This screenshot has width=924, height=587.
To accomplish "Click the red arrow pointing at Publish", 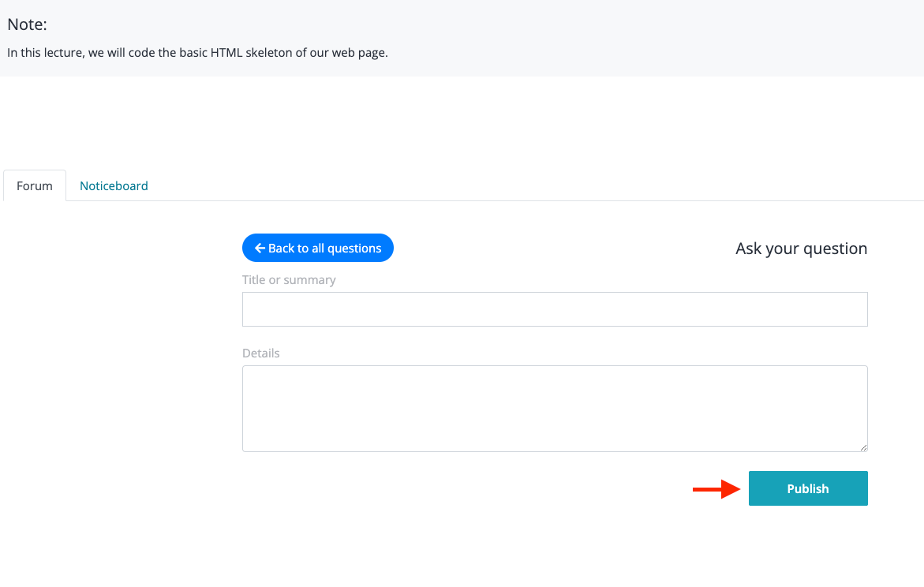I will point(716,488).
